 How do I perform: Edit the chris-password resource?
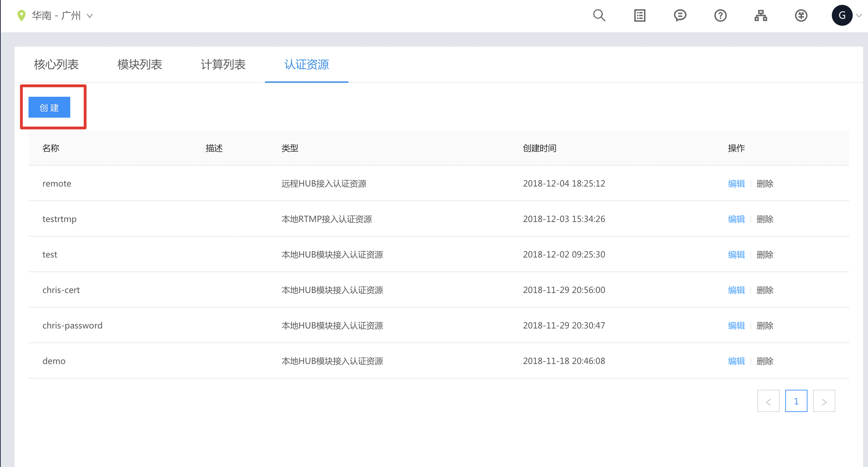(x=736, y=325)
